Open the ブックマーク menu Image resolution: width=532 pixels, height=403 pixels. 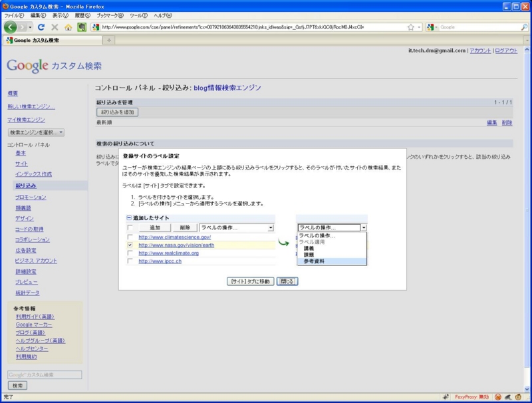pyautogui.click(x=110, y=15)
